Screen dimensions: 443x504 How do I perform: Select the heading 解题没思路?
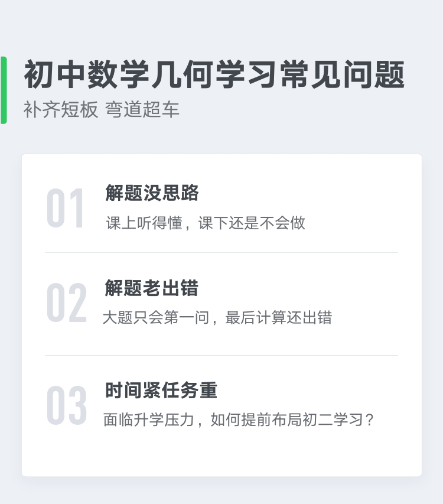[152, 193]
